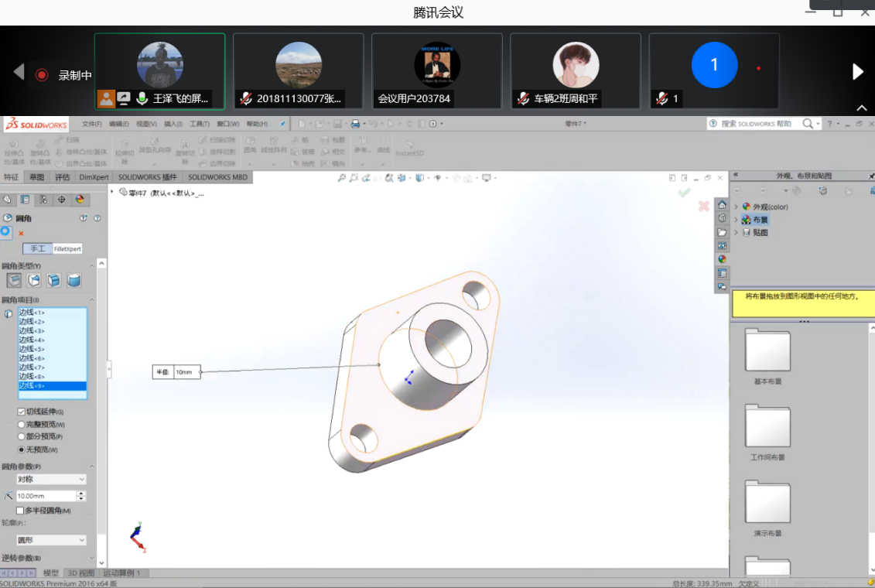Cancel the fillet with the red X
The height and width of the screenshot is (588, 875).
(x=703, y=207)
